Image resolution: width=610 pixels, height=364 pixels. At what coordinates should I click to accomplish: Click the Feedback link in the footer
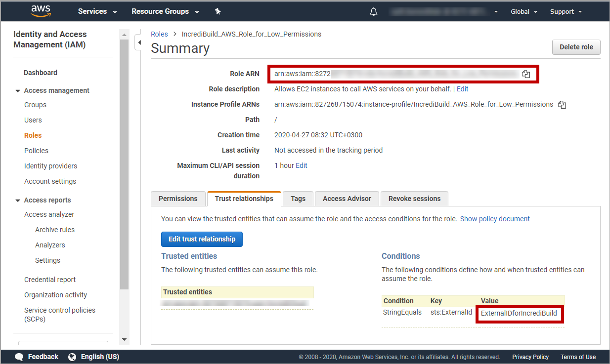click(x=43, y=357)
